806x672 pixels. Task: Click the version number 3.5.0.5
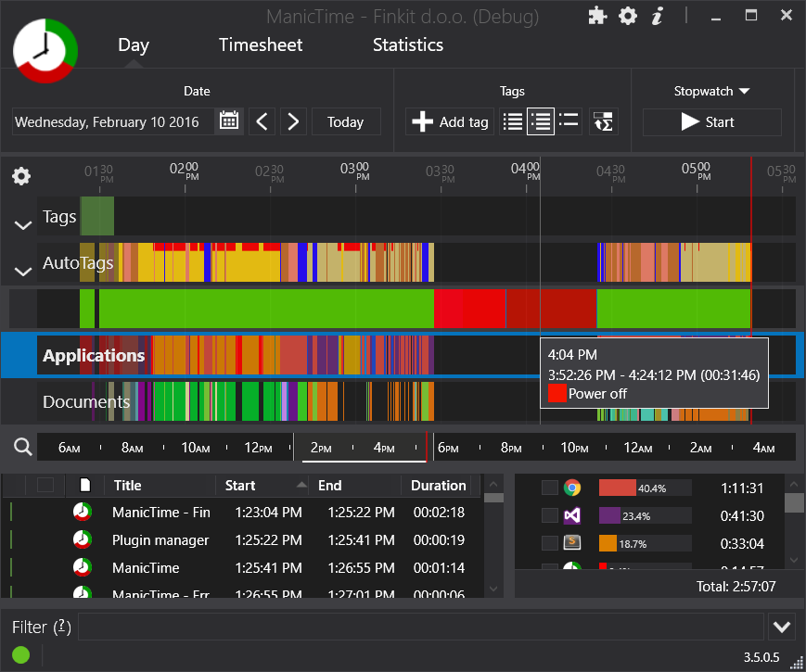pos(761,657)
